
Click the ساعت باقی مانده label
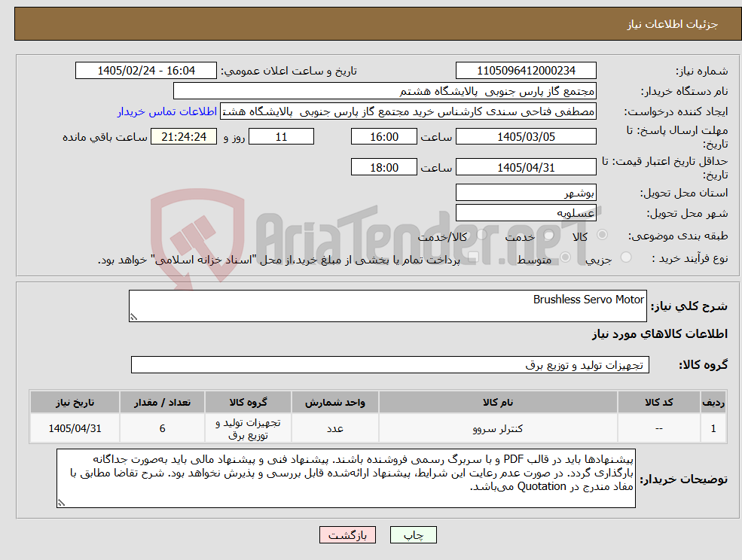coord(105,137)
